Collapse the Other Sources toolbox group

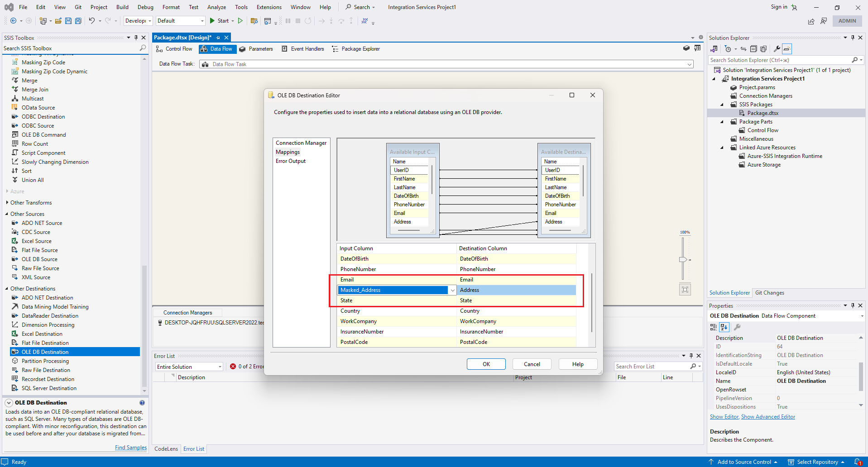[x=7, y=214]
